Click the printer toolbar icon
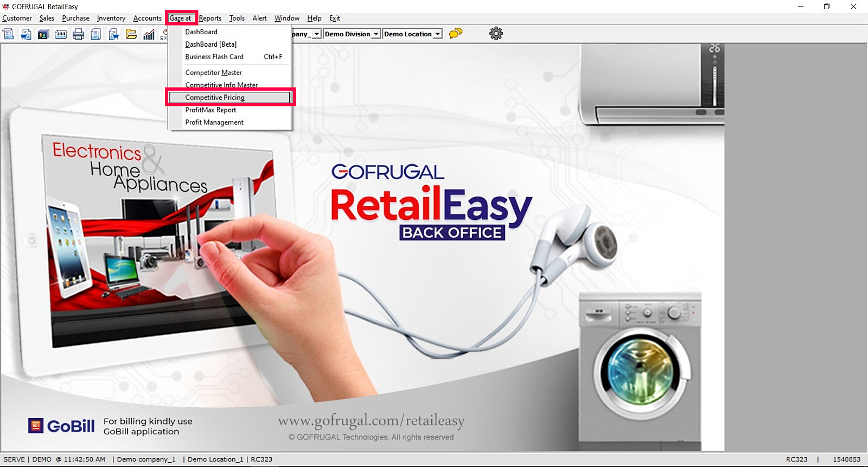 79,34
